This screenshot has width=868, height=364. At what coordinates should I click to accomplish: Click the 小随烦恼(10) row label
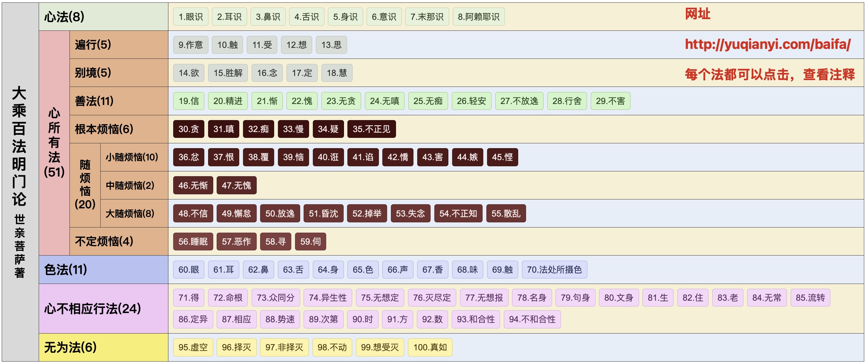(135, 157)
